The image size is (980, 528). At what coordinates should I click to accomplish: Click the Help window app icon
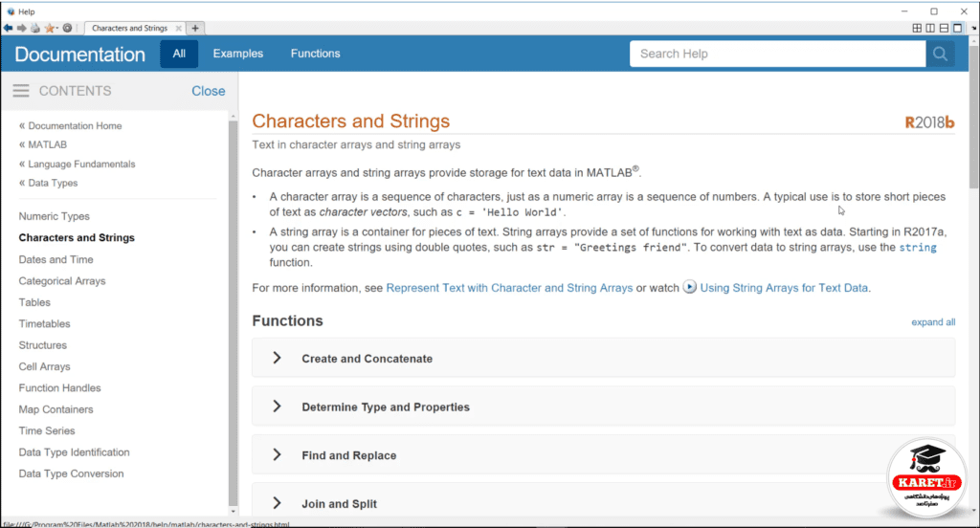[11, 11]
